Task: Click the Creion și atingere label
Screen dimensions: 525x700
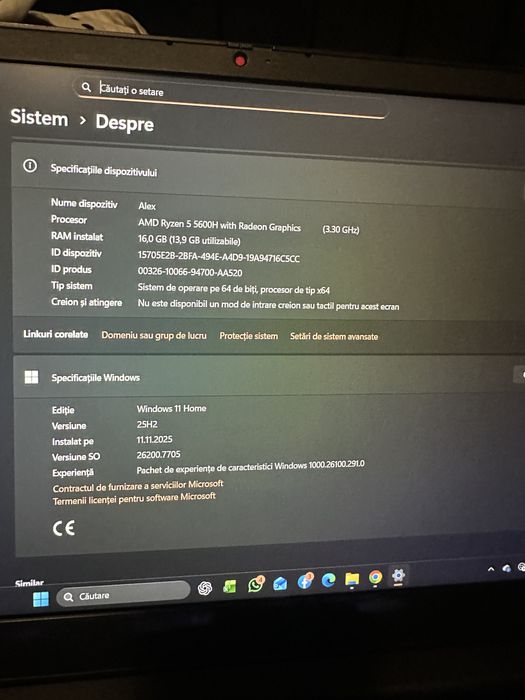Action: click(86, 302)
